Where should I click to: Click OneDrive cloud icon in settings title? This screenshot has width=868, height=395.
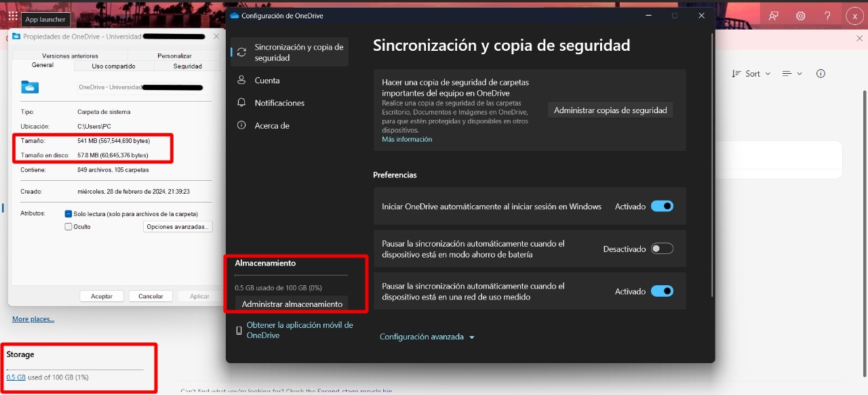pos(235,15)
